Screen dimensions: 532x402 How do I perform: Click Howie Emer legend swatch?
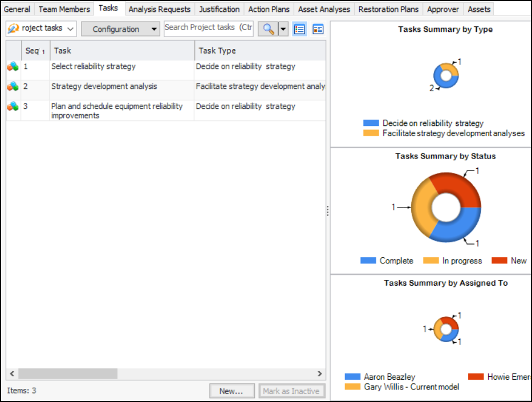pyautogui.click(x=476, y=376)
